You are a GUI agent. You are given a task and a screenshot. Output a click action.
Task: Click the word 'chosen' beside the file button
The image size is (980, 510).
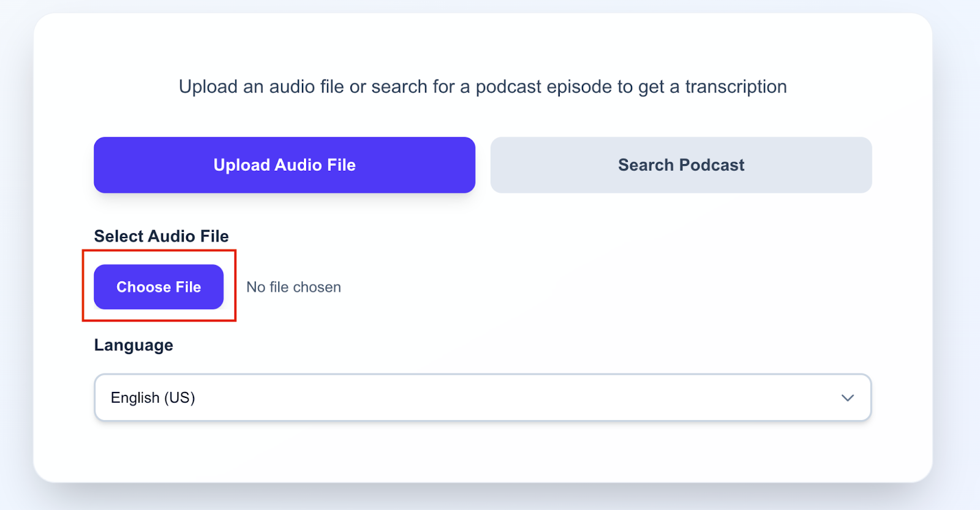317,287
